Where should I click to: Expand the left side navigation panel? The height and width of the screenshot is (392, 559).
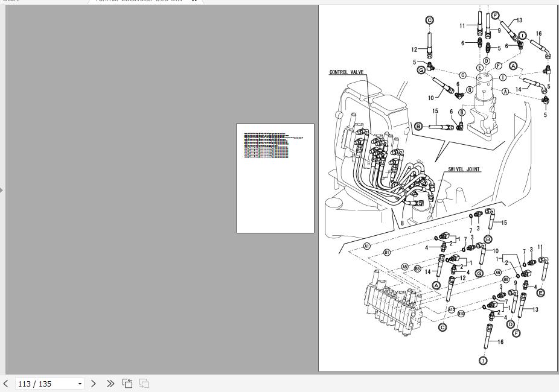tap(2, 191)
